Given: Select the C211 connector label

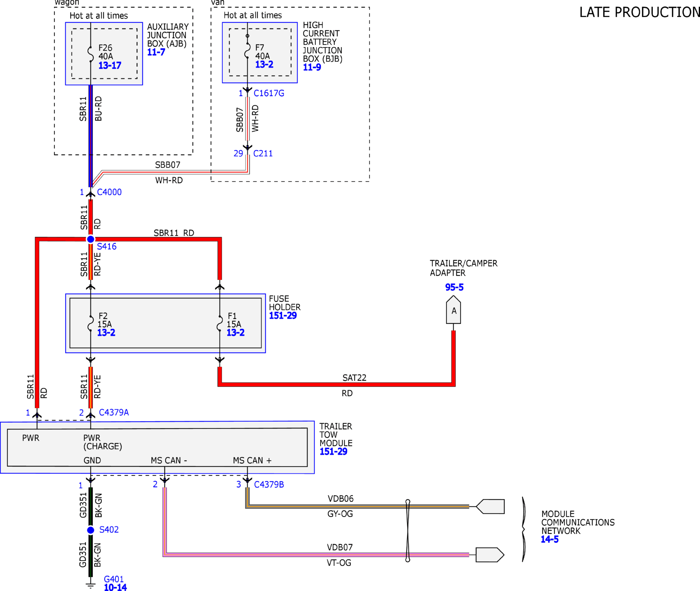Looking at the screenshot, I should tap(263, 154).
